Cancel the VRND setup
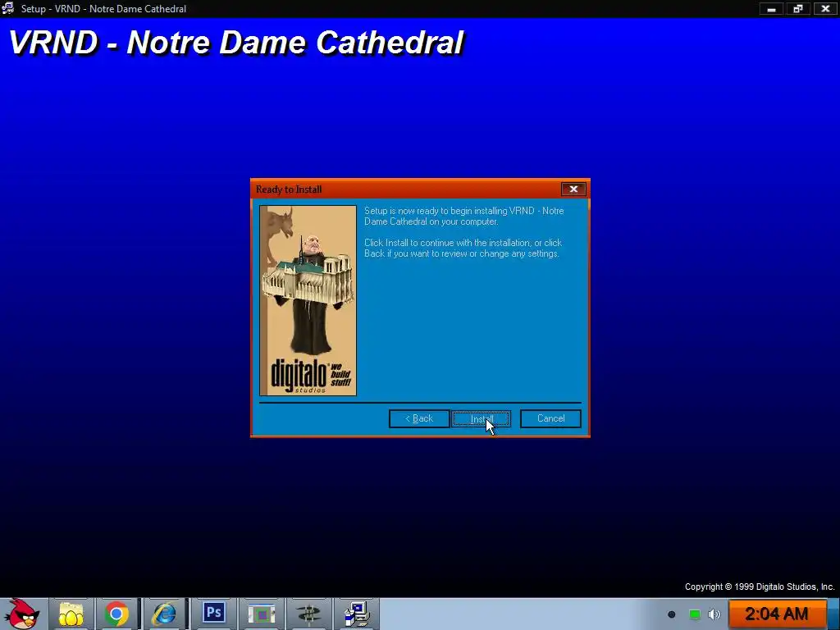The width and height of the screenshot is (840, 630). (x=550, y=418)
